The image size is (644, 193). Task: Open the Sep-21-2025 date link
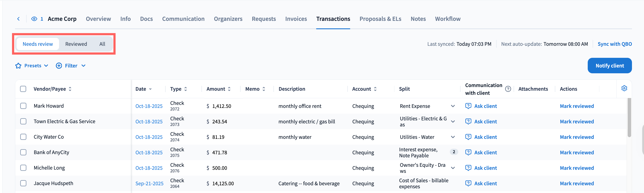tap(149, 184)
